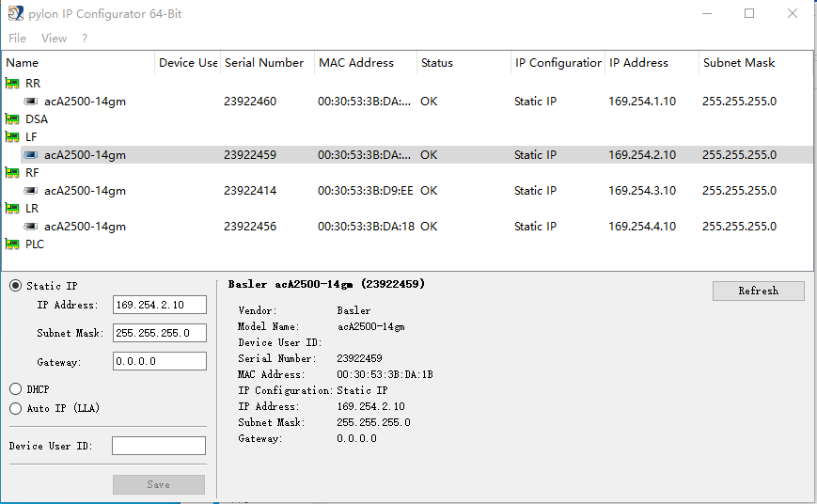Click camera icon for serial 23922414

pyautogui.click(x=31, y=191)
